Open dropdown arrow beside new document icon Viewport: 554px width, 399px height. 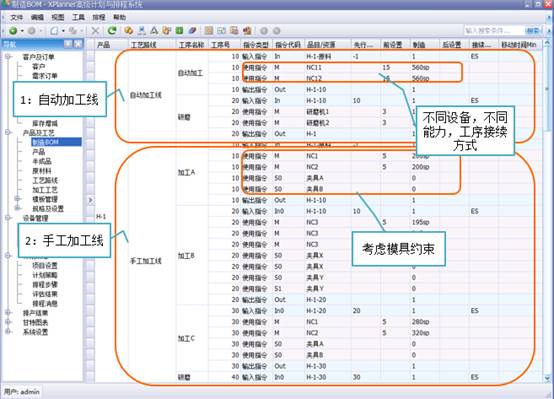click(63, 31)
